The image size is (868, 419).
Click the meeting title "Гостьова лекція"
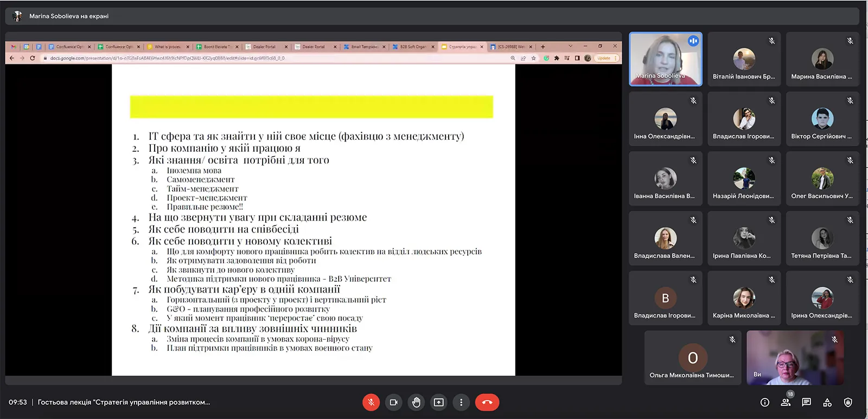pos(124,402)
